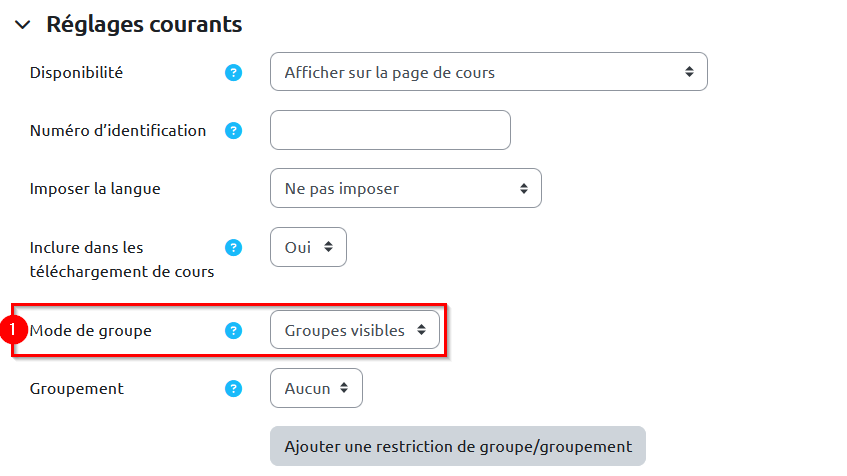This screenshot has width=847, height=476.
Task: Show help icon for Mode de groupe
Action: [x=234, y=330]
